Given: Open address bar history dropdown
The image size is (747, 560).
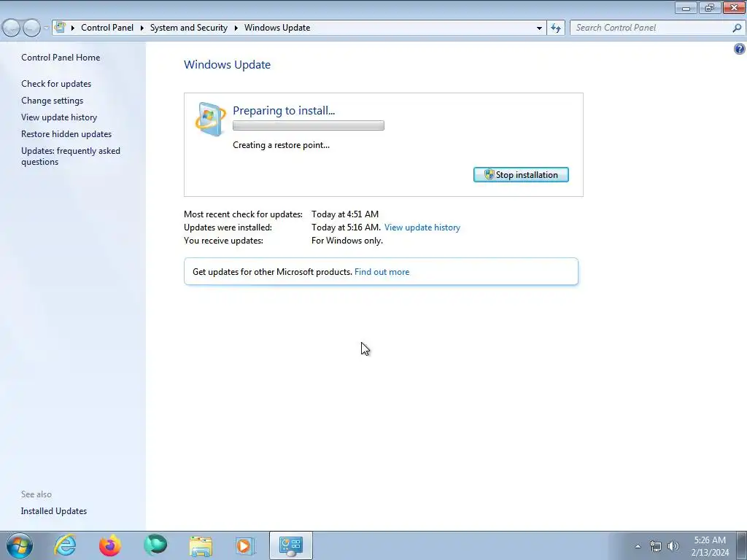Looking at the screenshot, I should coord(539,28).
